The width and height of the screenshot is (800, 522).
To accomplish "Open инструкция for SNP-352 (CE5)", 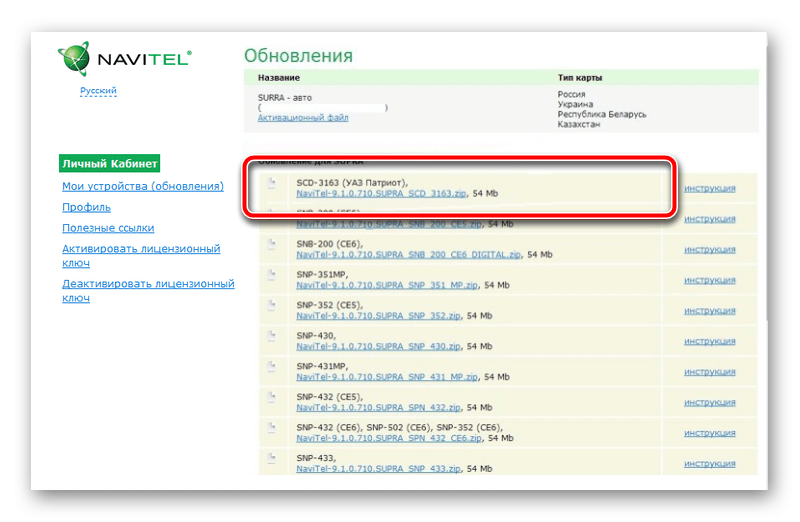I will point(710,311).
